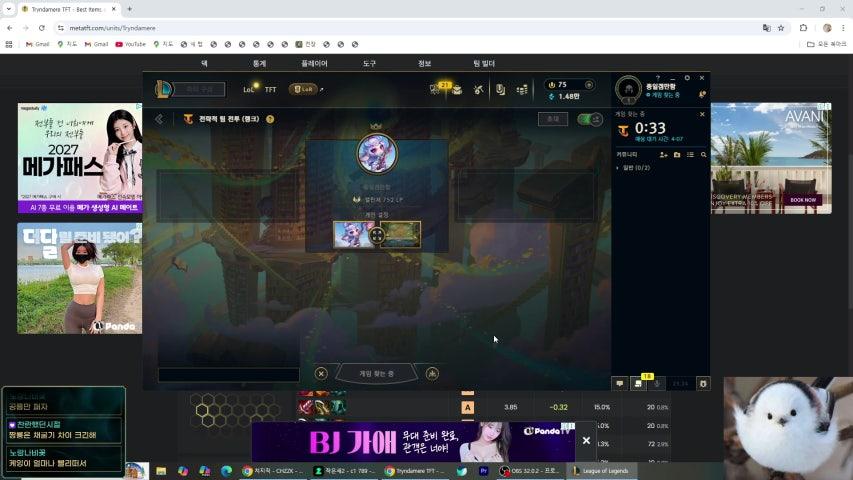The width and height of the screenshot is (853, 480).
Task: Open the chat bubble icon in client
Action: [620, 384]
